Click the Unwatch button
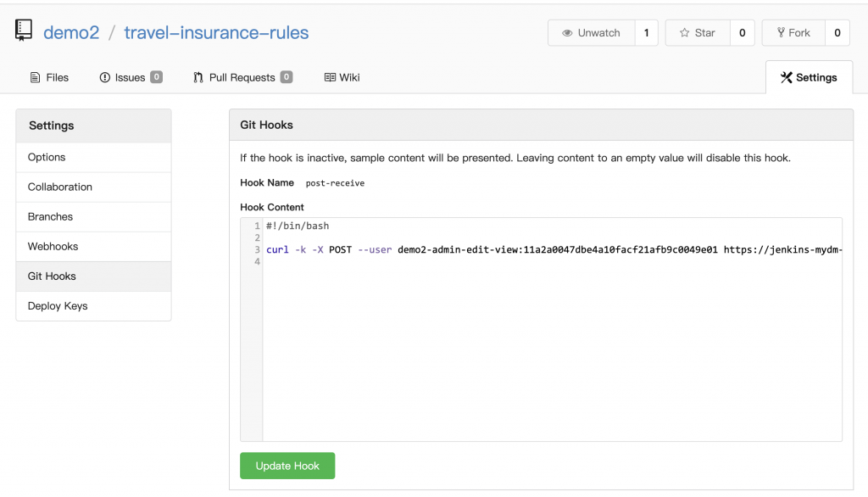 [591, 33]
